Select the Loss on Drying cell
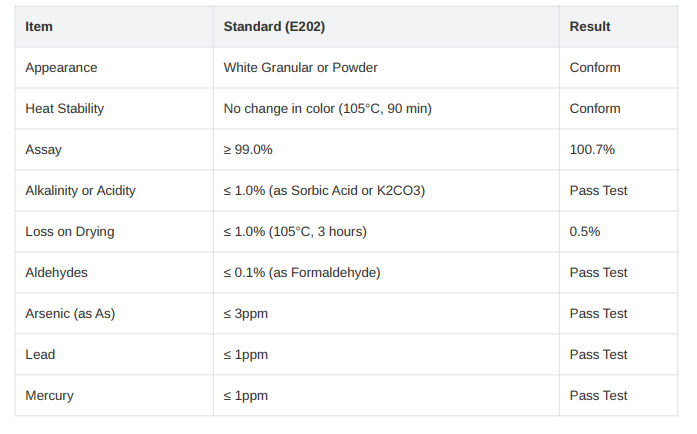This screenshot has width=697, height=434. (70, 232)
